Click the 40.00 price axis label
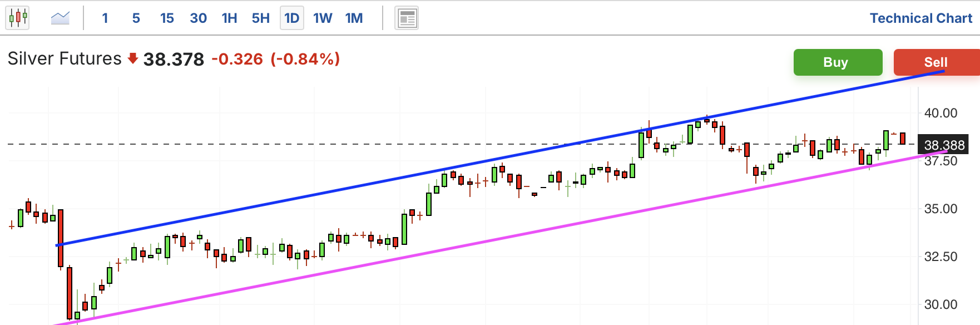Image resolution: width=980 pixels, height=325 pixels. [x=941, y=113]
